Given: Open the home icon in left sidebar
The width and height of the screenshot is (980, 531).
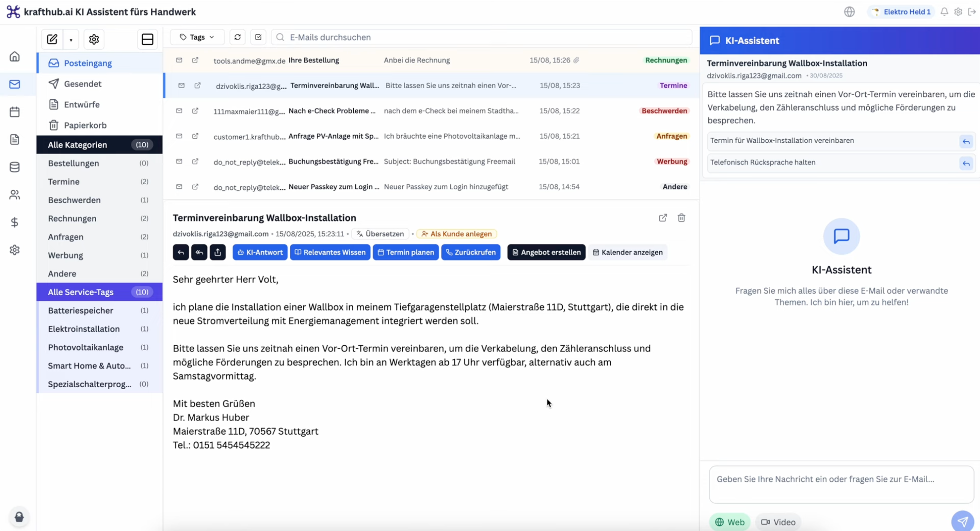Looking at the screenshot, I should coord(14,56).
